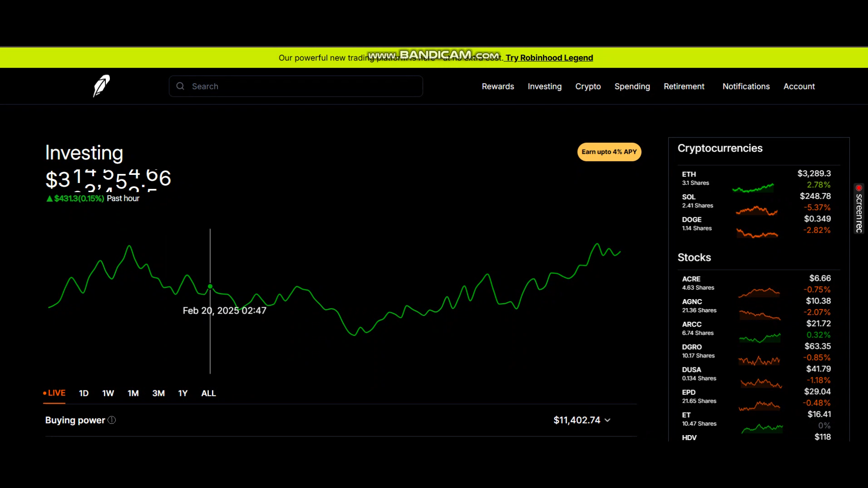
Task: Open the Account menu
Action: pyautogui.click(x=799, y=86)
